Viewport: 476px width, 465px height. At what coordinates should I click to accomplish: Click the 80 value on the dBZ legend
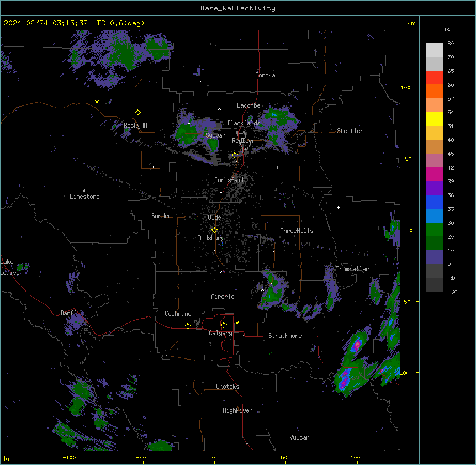451,44
